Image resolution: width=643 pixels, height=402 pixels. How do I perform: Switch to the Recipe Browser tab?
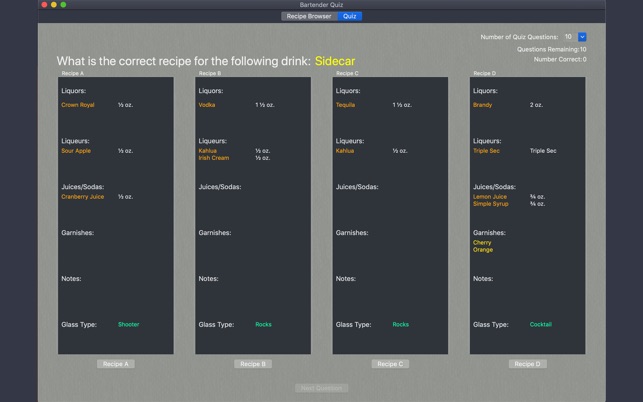click(308, 16)
